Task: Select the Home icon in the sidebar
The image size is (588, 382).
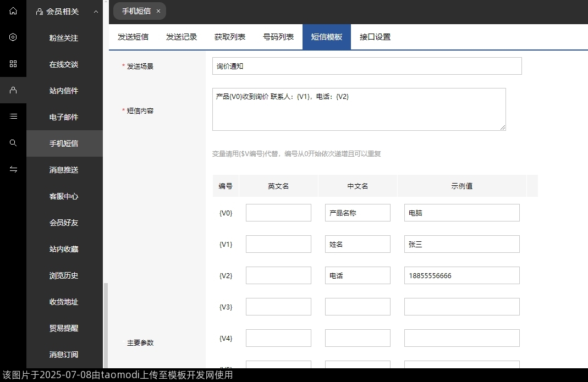Action: click(x=13, y=11)
